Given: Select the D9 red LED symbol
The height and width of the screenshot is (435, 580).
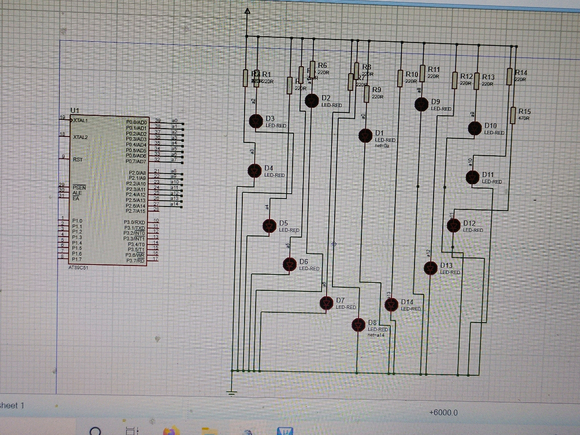Looking at the screenshot, I should click(421, 104).
